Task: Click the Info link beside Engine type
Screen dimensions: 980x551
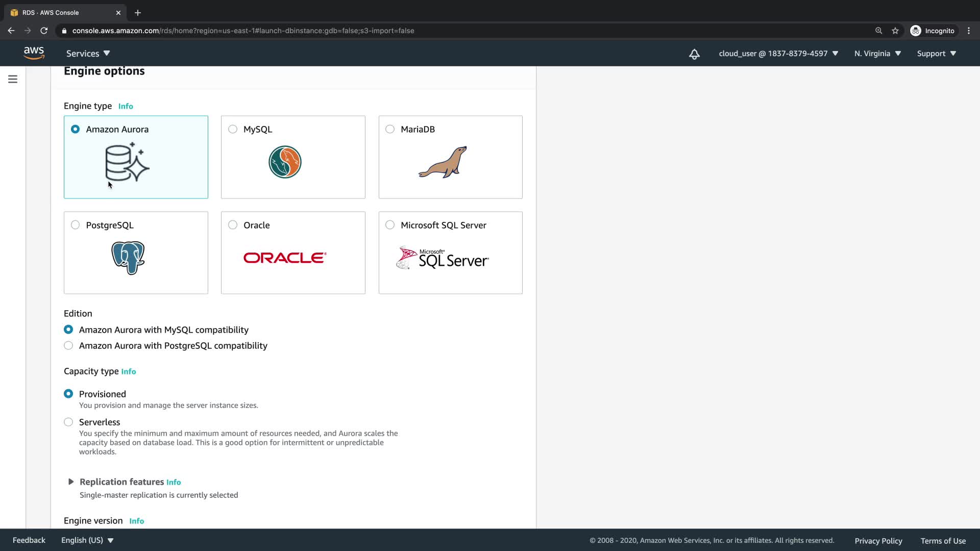Action: pyautogui.click(x=126, y=106)
